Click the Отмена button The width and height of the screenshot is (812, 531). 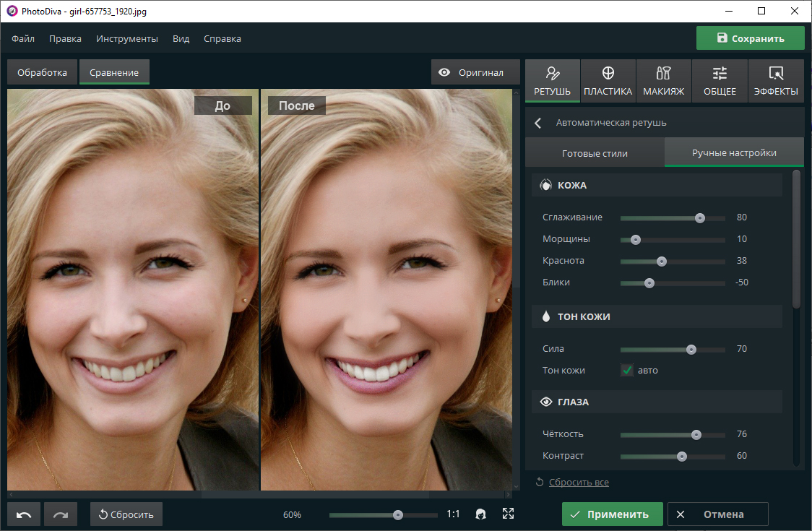718,514
